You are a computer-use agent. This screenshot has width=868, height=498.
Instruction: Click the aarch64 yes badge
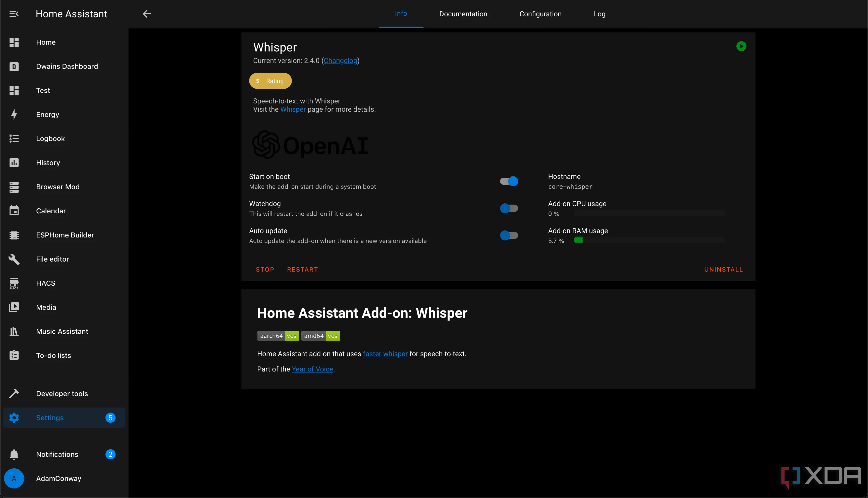278,336
